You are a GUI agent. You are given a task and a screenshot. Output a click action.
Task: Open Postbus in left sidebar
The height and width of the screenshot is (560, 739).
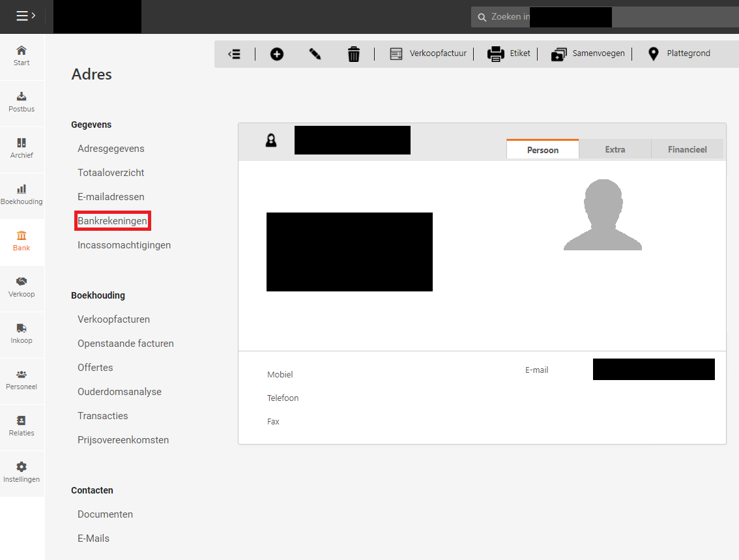(x=22, y=102)
